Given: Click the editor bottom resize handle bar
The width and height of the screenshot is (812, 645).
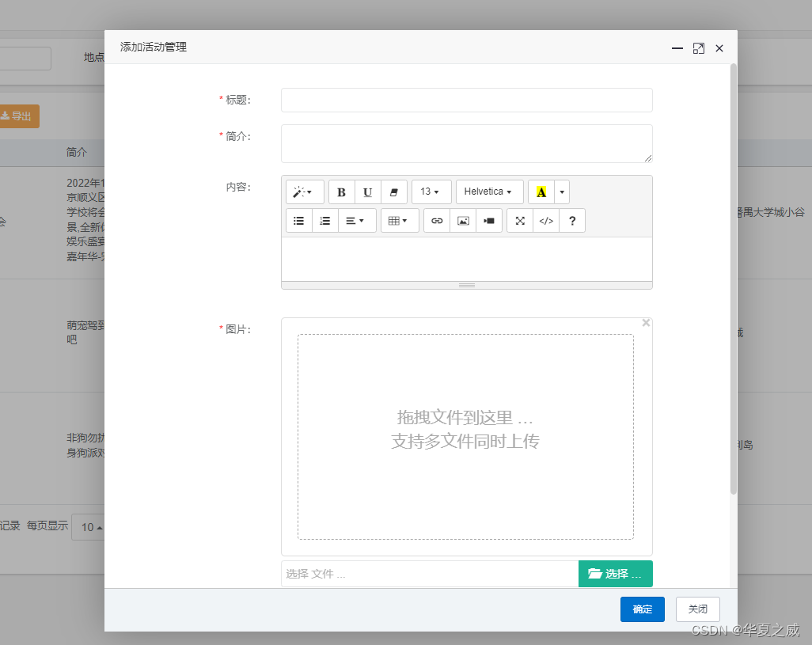Looking at the screenshot, I should point(467,285).
